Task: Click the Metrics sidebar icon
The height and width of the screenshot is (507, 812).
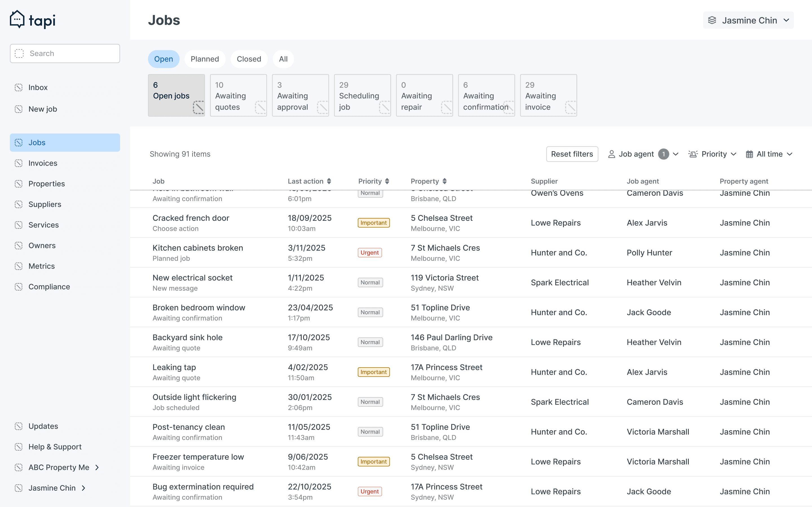Action: pos(19,266)
